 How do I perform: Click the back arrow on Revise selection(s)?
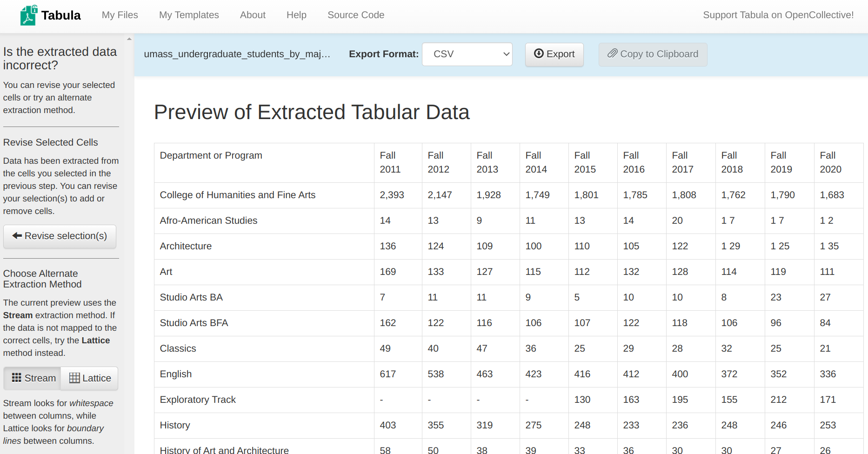point(17,236)
